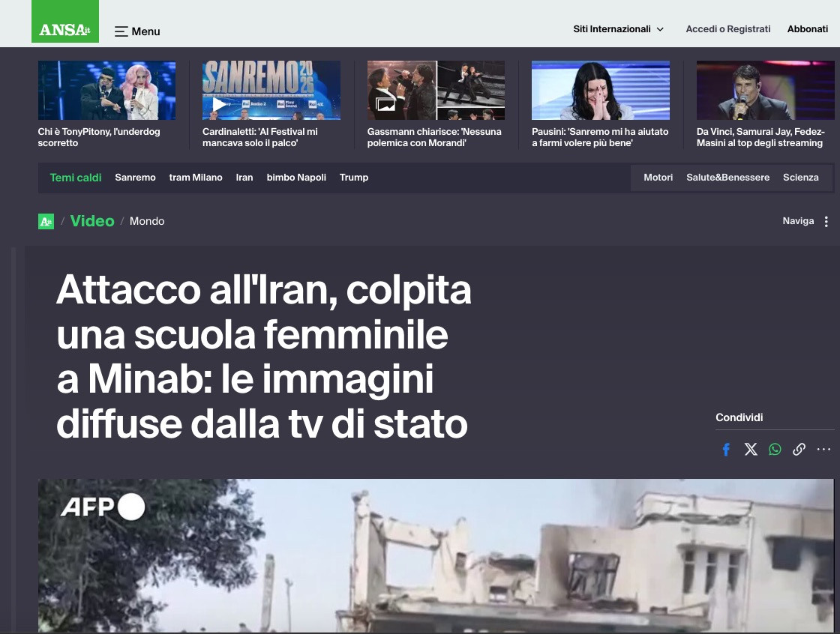Select the Trump topic
The height and width of the screenshot is (634, 840).
(x=354, y=178)
